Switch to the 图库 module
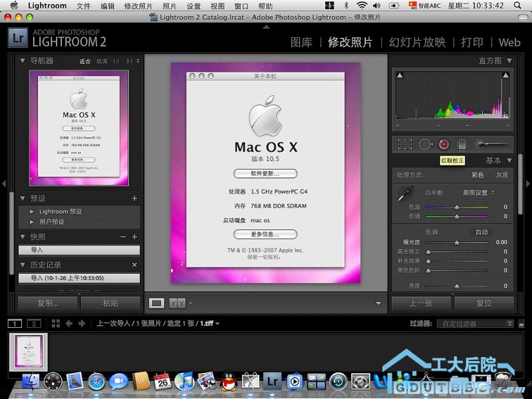The height and width of the screenshot is (399, 532). (301, 42)
